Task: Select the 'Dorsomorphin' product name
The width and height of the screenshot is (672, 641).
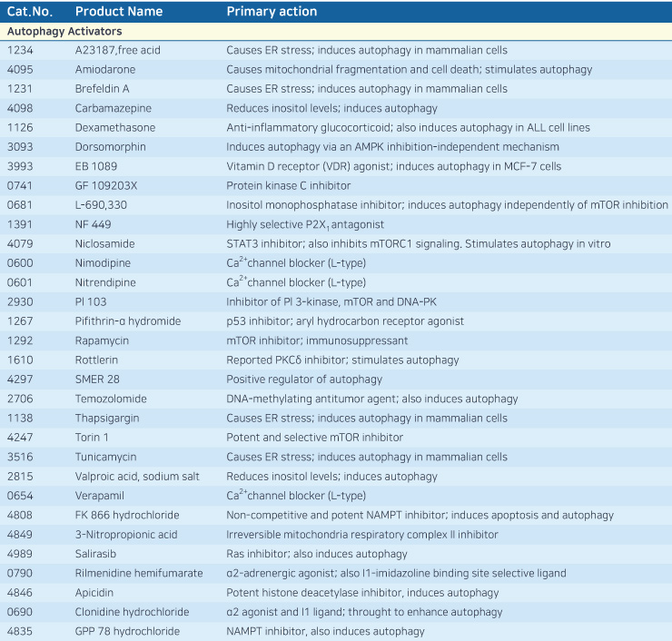Action: click(111, 147)
